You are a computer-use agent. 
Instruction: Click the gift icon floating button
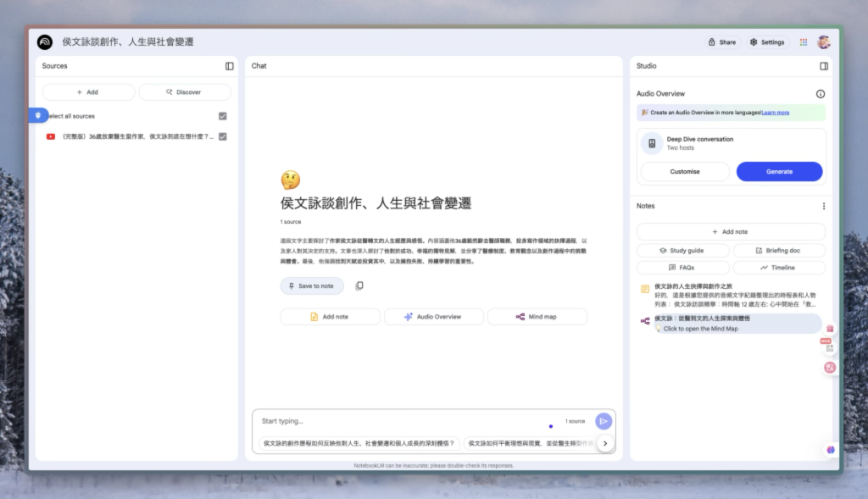coord(830,329)
